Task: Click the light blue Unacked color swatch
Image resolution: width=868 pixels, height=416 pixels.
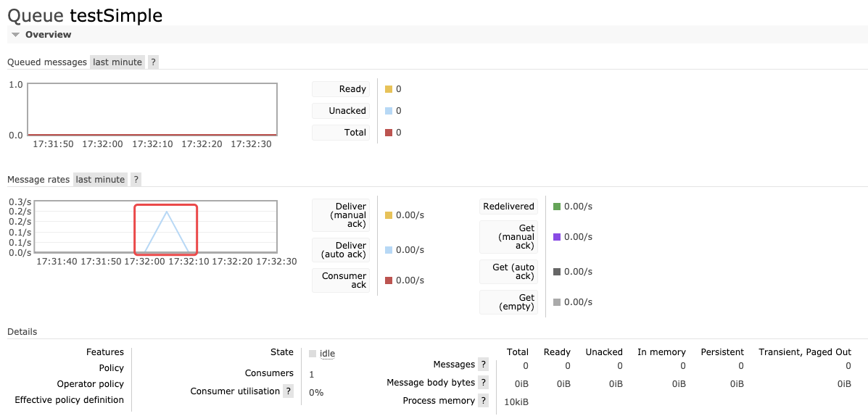Action: (389, 111)
